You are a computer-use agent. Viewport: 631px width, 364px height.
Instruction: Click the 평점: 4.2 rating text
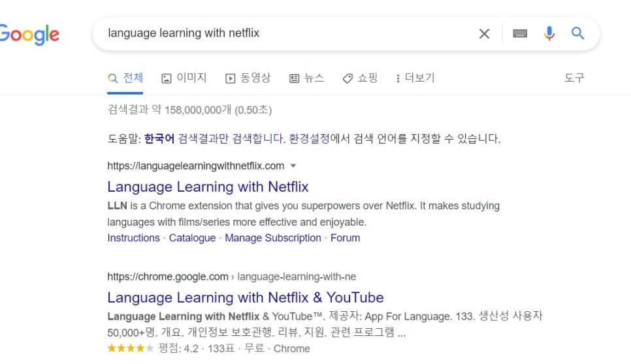(178, 348)
